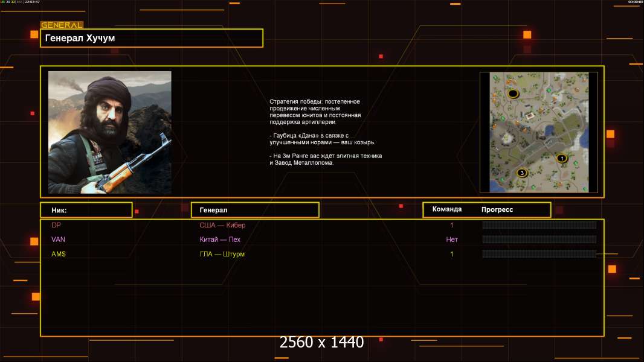Viewport: 644px width, 362px height.
Task: Click team value 'Нет' in VAN row
Action: [452, 240]
